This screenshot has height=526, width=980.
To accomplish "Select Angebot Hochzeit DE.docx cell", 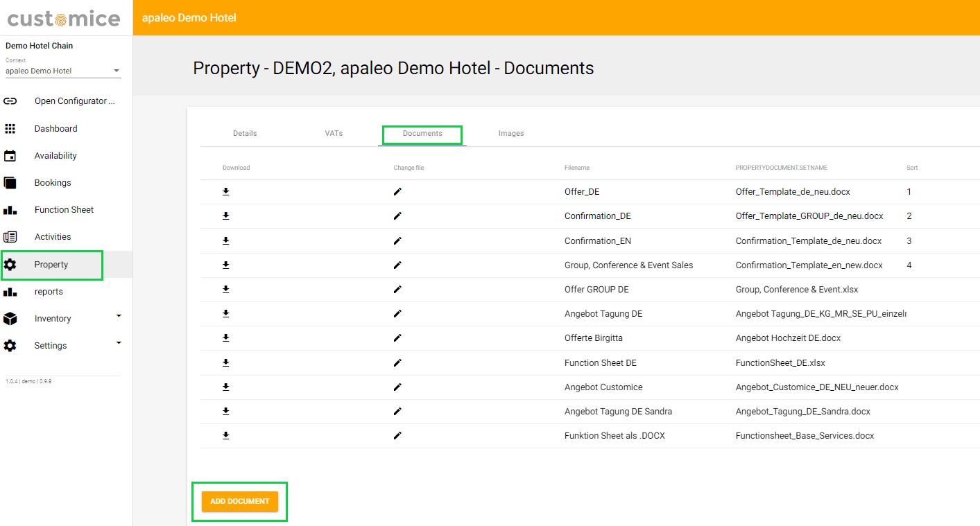I will (788, 337).
